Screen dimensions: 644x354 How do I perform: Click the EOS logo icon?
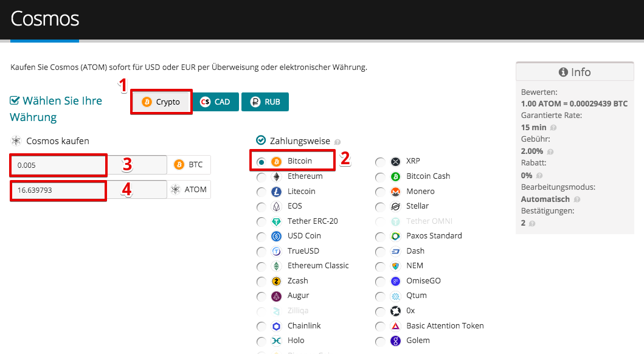point(277,206)
